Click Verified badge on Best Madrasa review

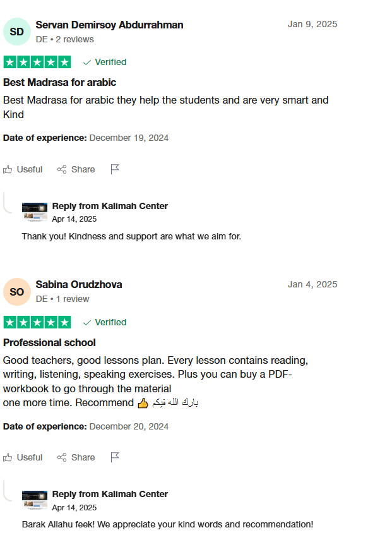(x=105, y=62)
